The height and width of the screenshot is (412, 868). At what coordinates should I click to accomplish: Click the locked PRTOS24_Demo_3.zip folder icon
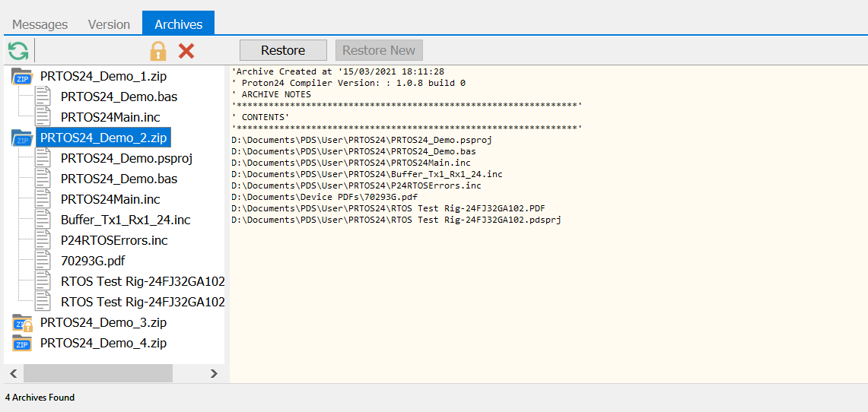click(22, 323)
